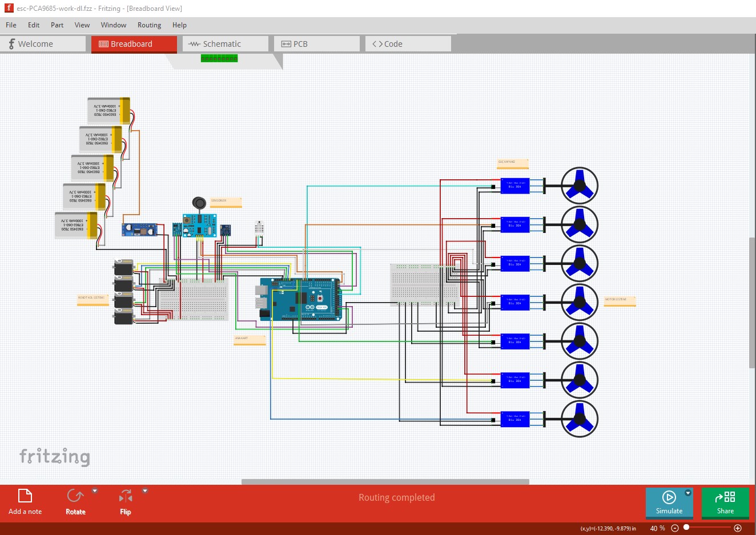Expand the Rotate options dropdown arrow

pyautogui.click(x=95, y=490)
